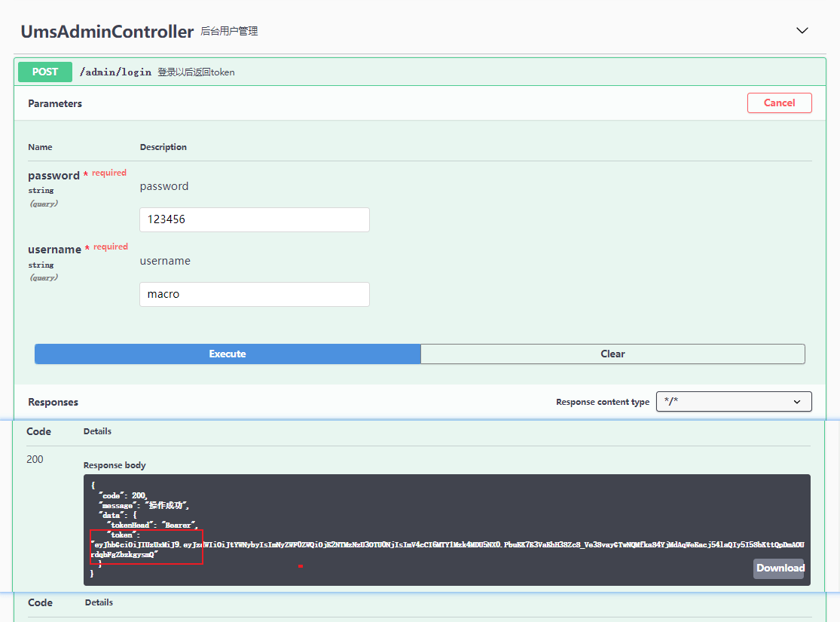840x622 pixels.
Task: Click the "code": 200 line in response
Action: click(123, 495)
